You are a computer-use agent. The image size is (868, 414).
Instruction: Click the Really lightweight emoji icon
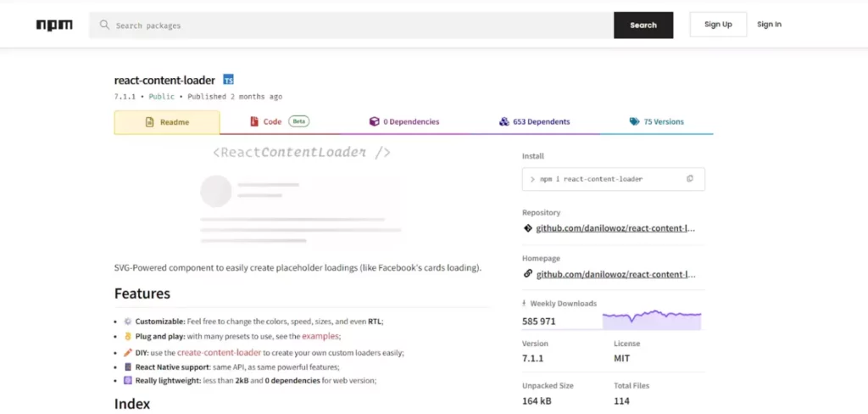pyautogui.click(x=128, y=381)
